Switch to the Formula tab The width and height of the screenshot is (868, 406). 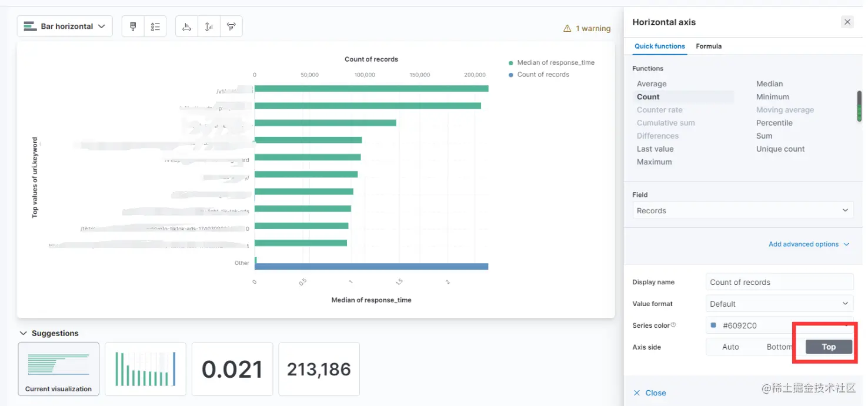pos(709,46)
